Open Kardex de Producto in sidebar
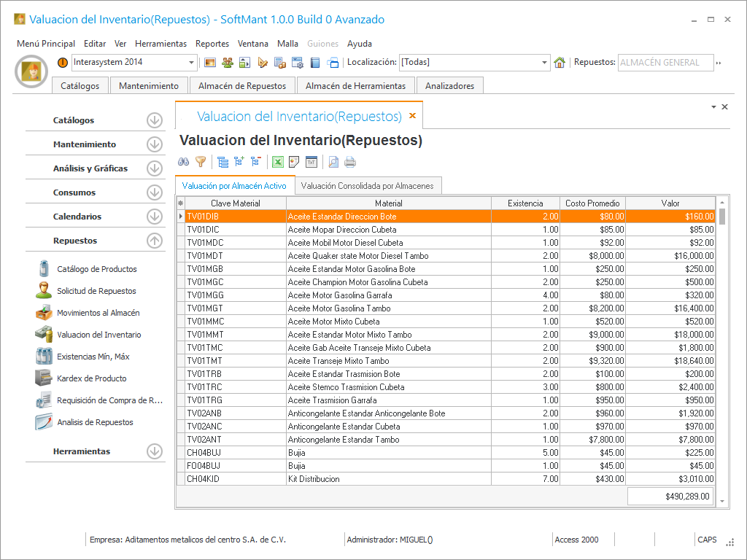This screenshot has width=747, height=560. (x=91, y=378)
